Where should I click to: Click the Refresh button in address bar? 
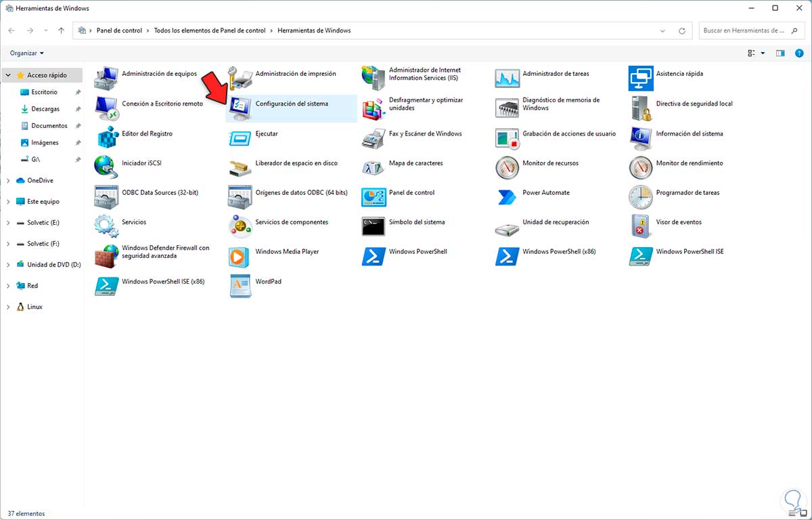682,30
